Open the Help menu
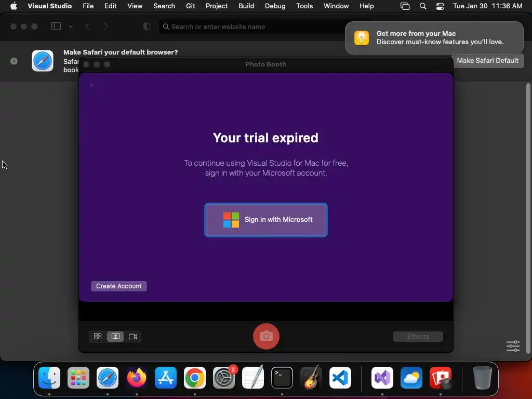Viewport: 532px width, 399px height. click(x=366, y=6)
